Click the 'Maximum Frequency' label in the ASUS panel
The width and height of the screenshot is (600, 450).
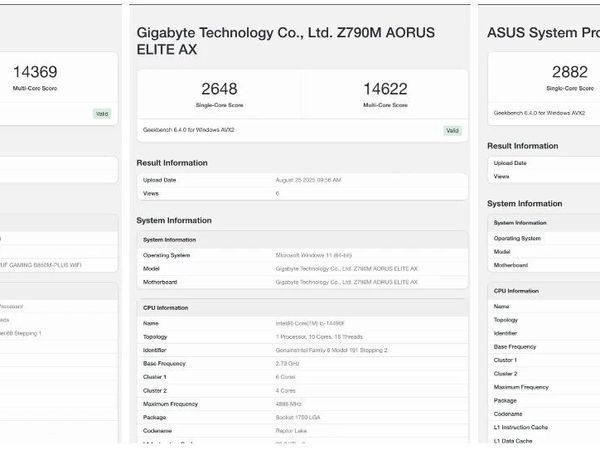[x=521, y=387]
